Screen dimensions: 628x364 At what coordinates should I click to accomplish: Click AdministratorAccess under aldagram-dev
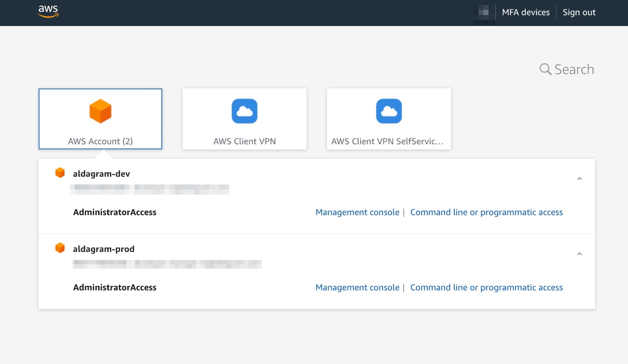click(115, 212)
